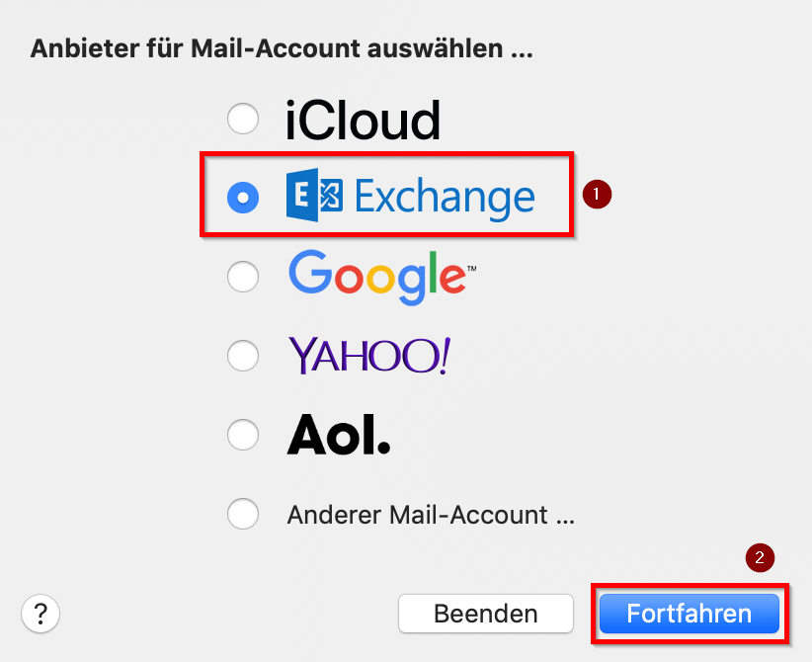The image size is (812, 662).
Task: Choose the Google radio button
Action: 242,277
